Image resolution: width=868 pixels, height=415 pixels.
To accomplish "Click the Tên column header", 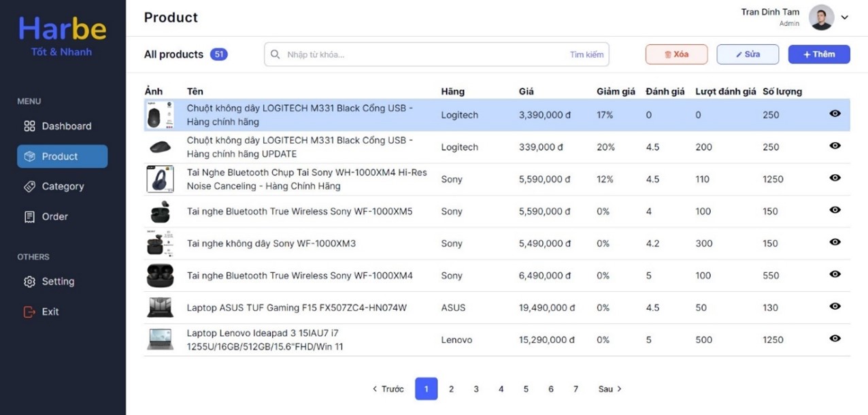I will coord(195,91).
